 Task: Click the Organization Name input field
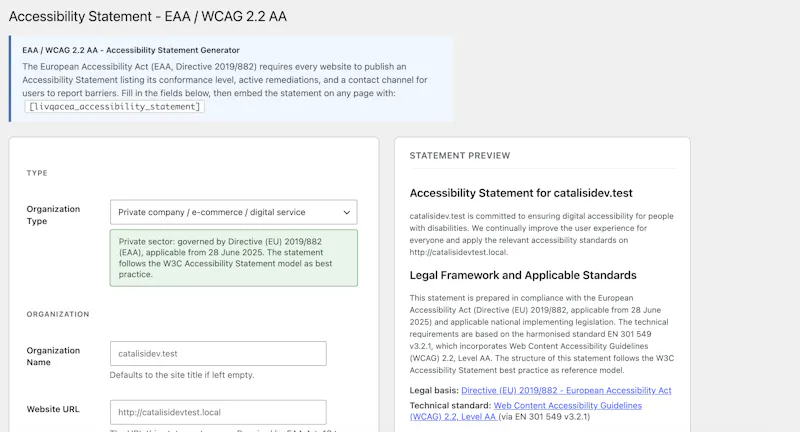218,353
